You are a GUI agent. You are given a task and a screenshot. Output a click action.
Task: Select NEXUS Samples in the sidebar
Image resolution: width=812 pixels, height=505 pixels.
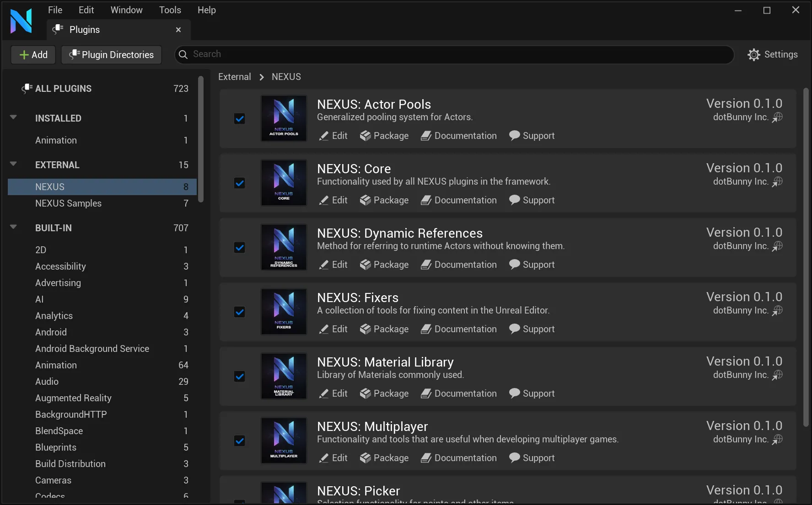68,203
